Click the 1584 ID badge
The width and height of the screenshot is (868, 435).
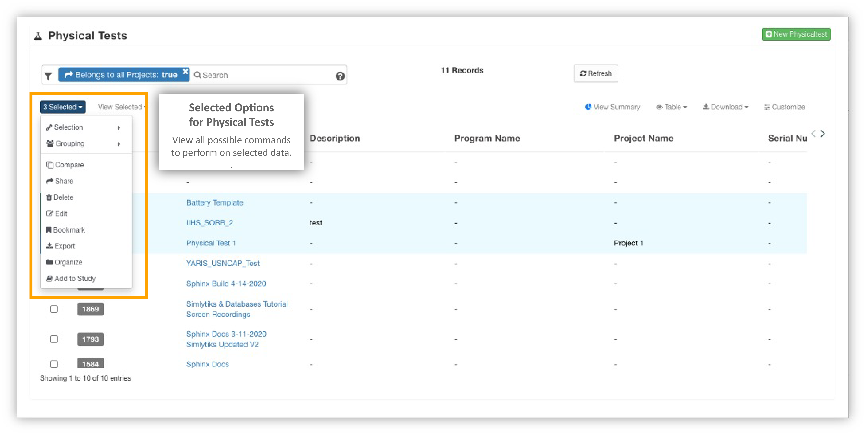click(x=90, y=363)
